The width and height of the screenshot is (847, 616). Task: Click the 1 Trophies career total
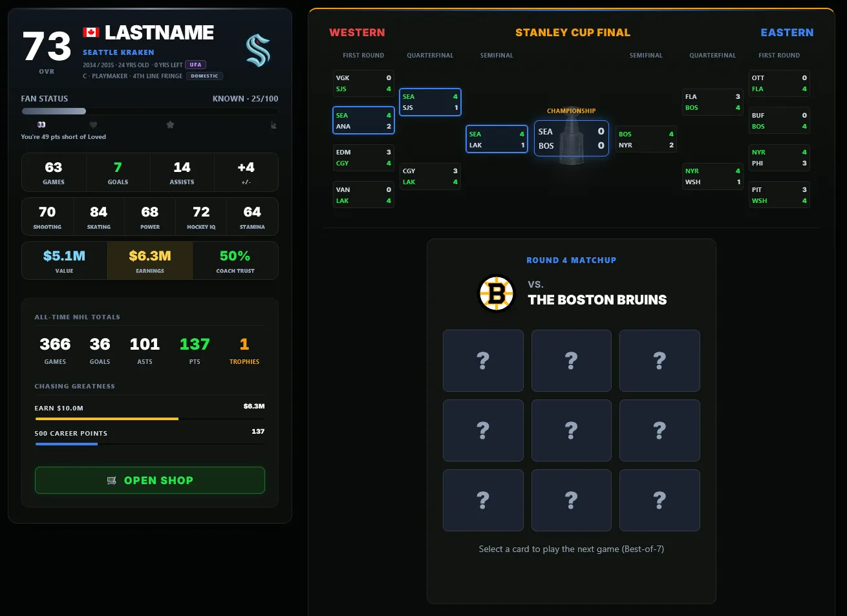click(244, 350)
